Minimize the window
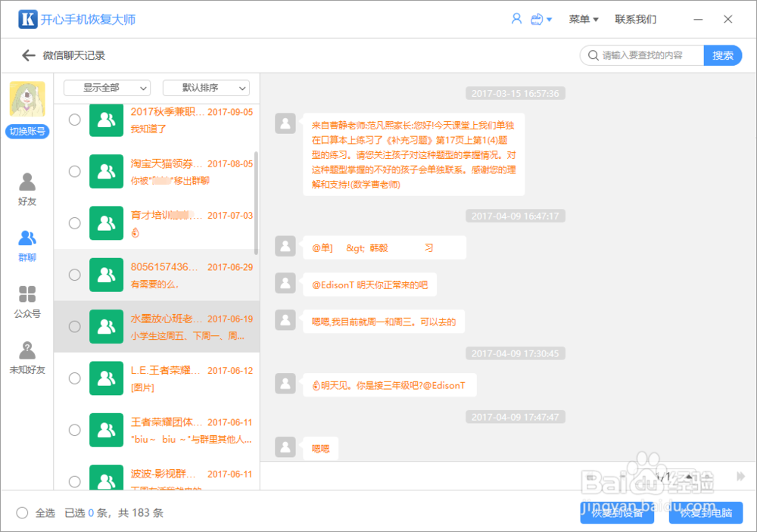The image size is (757, 532). click(x=698, y=20)
